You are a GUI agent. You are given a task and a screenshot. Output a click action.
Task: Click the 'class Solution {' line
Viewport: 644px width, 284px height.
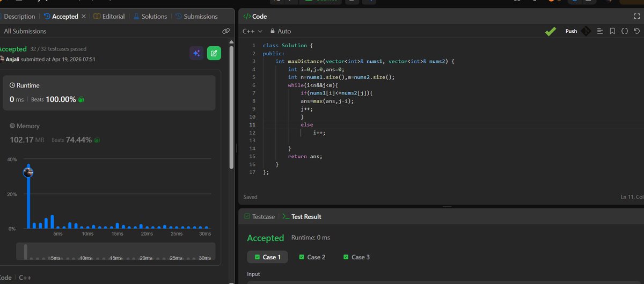click(288, 46)
